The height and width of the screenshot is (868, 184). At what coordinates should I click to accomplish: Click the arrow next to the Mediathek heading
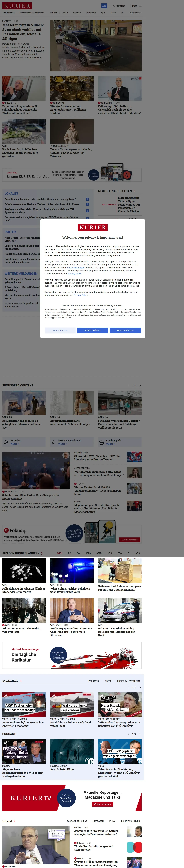coord(21,681)
